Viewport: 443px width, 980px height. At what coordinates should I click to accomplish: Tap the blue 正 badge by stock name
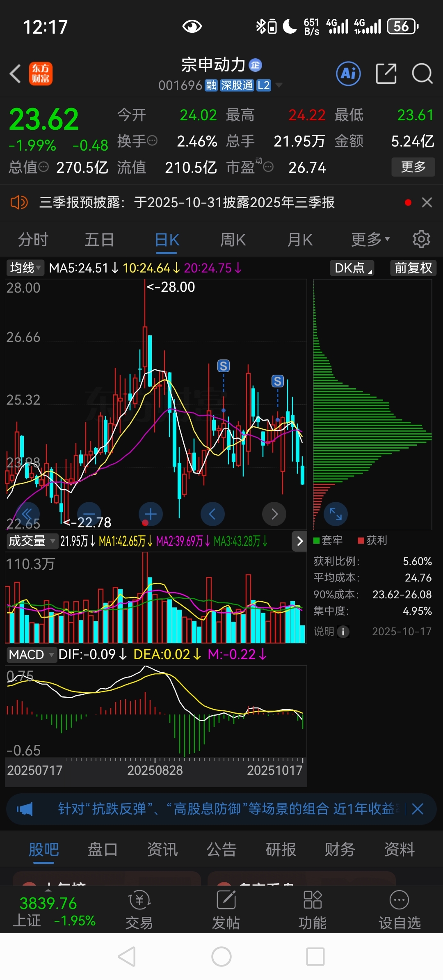[x=256, y=65]
